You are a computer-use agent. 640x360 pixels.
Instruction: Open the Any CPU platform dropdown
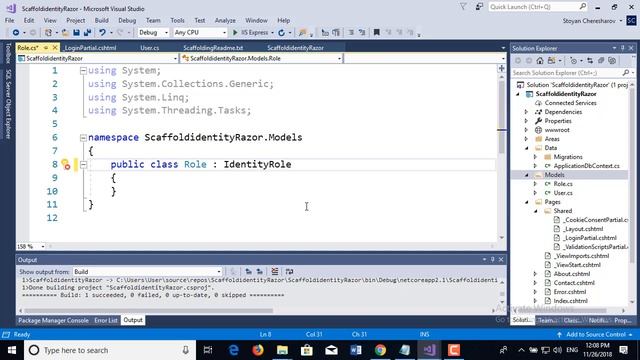(200, 32)
